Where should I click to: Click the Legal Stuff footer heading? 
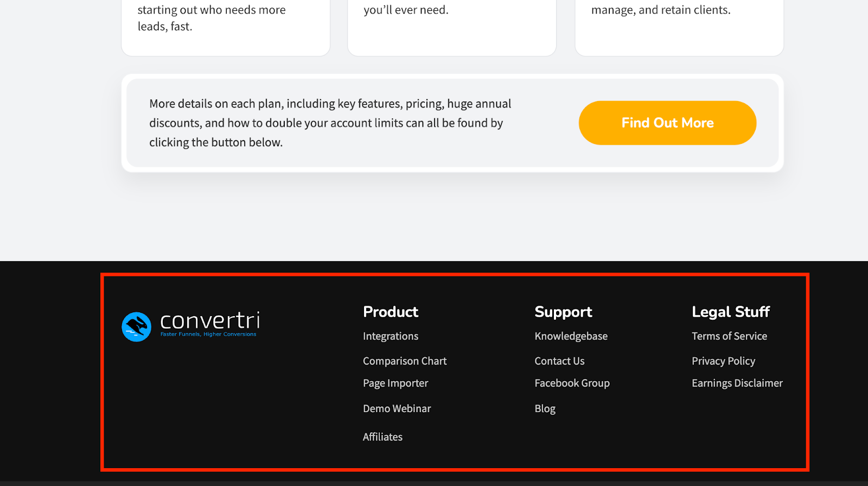point(730,312)
